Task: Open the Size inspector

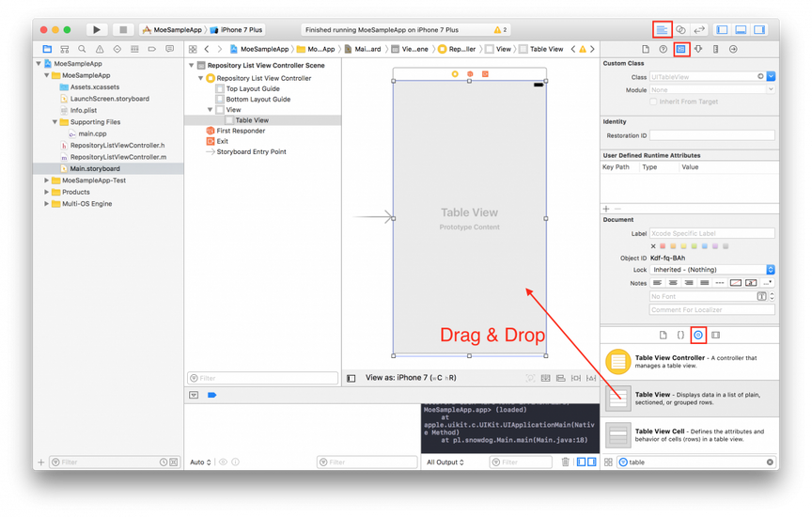Action: click(x=716, y=49)
